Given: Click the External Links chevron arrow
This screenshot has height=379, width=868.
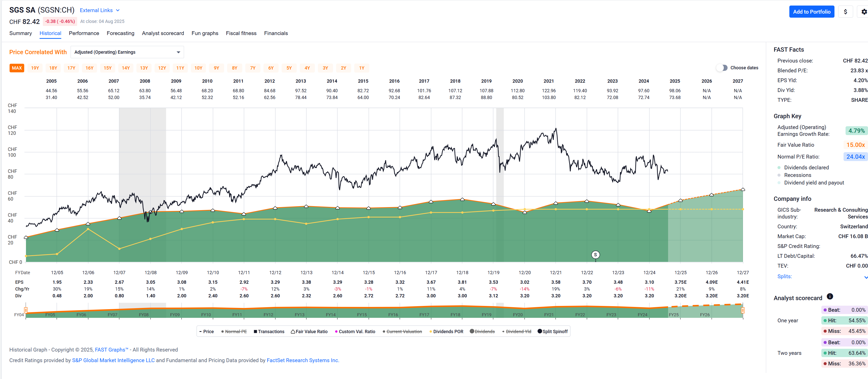Looking at the screenshot, I should [117, 10].
